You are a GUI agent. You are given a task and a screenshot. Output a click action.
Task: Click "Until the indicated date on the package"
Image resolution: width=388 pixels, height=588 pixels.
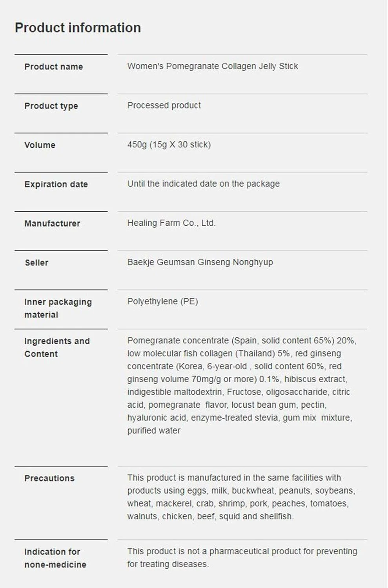tap(203, 184)
